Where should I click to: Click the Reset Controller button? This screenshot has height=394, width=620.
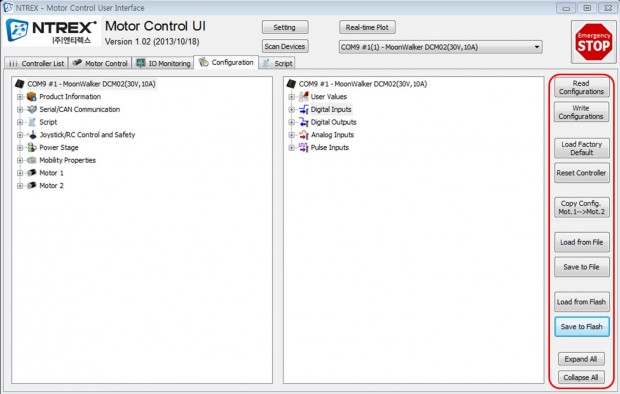coord(581,173)
